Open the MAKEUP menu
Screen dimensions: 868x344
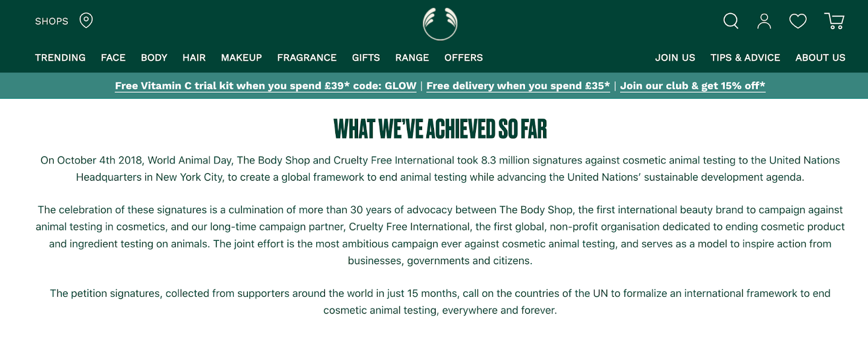click(x=241, y=58)
